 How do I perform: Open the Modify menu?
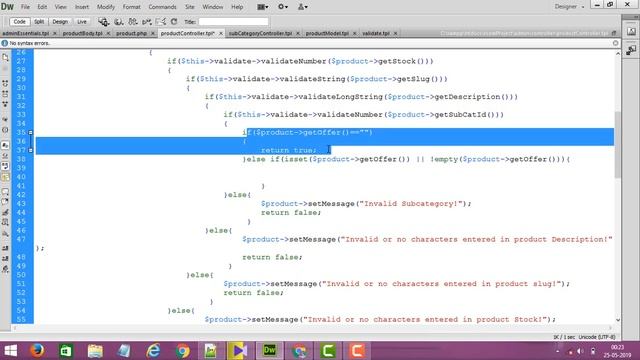point(106,7)
